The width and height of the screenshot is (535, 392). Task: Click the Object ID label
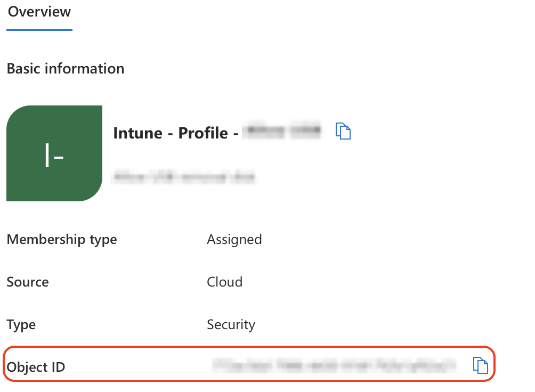[36, 367]
